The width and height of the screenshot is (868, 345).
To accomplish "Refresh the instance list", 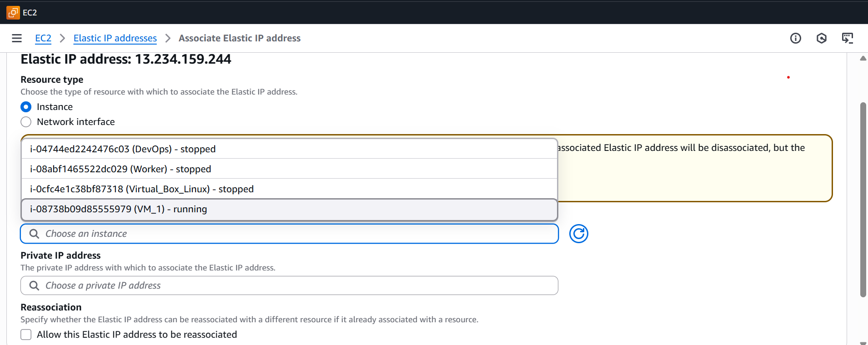I will tap(579, 234).
